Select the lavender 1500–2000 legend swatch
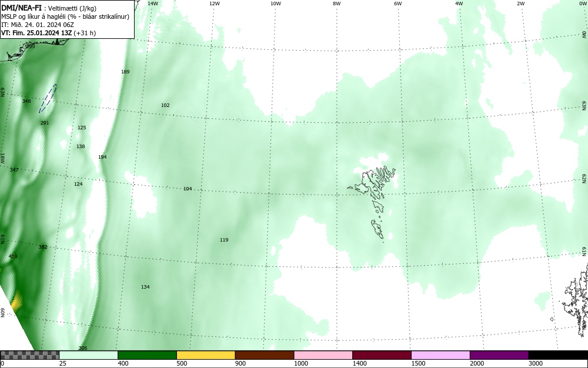The width and height of the screenshot is (588, 368). [440, 355]
